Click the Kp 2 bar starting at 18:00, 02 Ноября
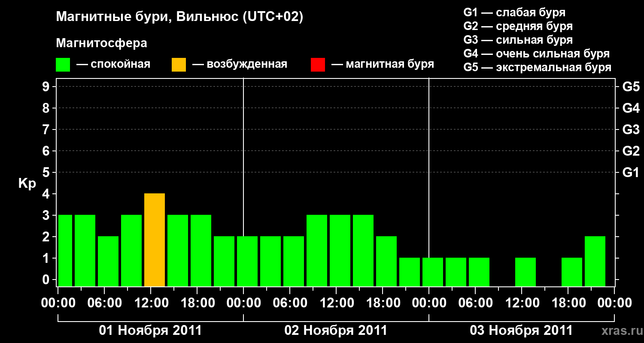The height and width of the screenshot is (343, 644). click(386, 262)
